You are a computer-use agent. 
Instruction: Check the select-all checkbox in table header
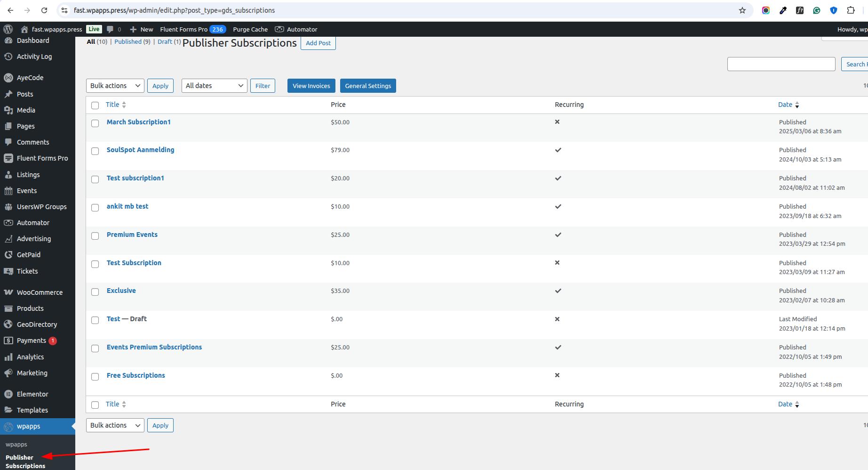[x=95, y=105]
